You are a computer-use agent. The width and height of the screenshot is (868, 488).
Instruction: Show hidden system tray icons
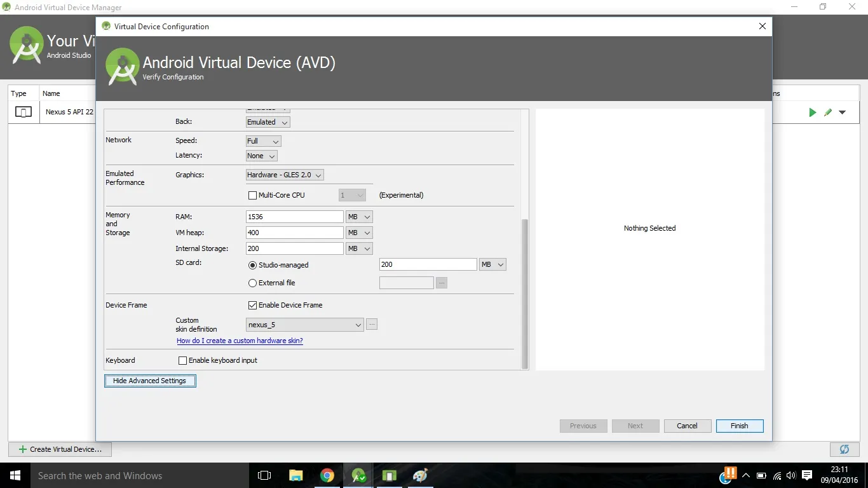(x=746, y=475)
